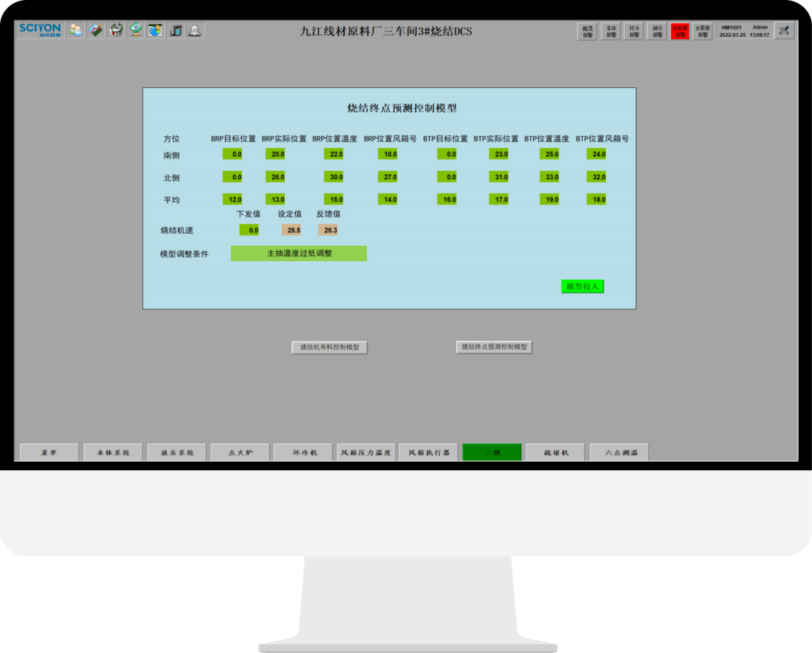The height and width of the screenshot is (653, 812).
Task: Select the 六点测温 tab
Action: (x=620, y=452)
